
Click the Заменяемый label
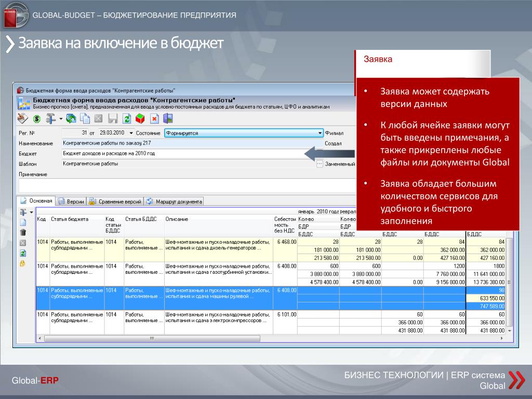(x=340, y=164)
